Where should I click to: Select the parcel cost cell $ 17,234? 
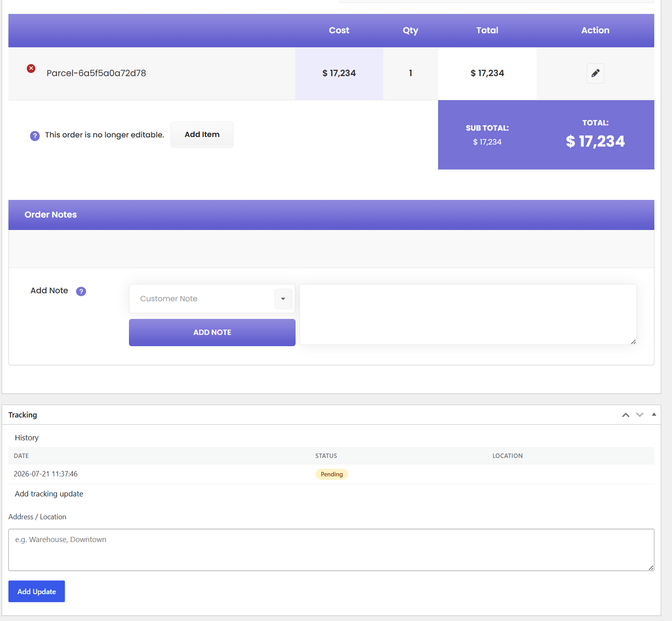(339, 73)
